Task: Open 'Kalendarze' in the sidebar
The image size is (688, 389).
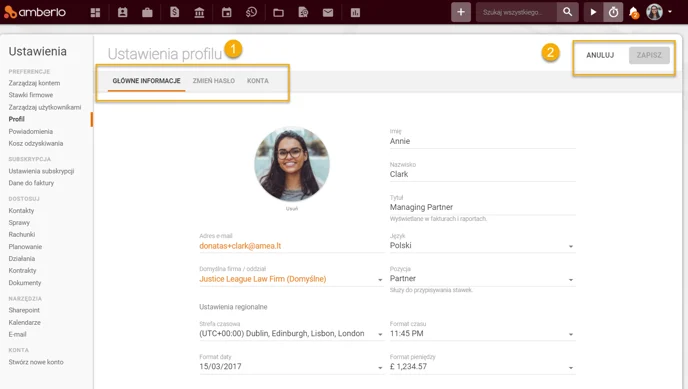Action: point(25,322)
